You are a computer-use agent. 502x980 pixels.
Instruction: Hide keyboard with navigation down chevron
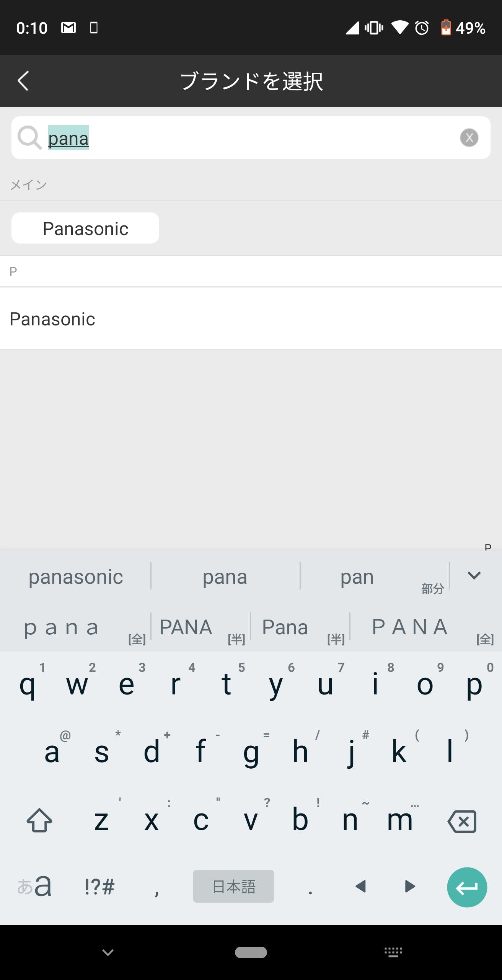108,952
